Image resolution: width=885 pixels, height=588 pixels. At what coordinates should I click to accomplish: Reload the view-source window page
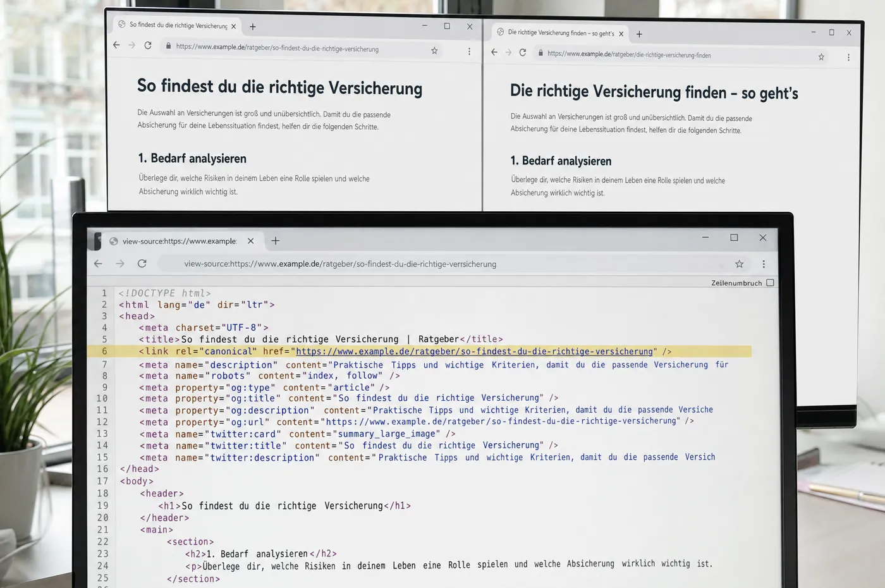coord(142,264)
